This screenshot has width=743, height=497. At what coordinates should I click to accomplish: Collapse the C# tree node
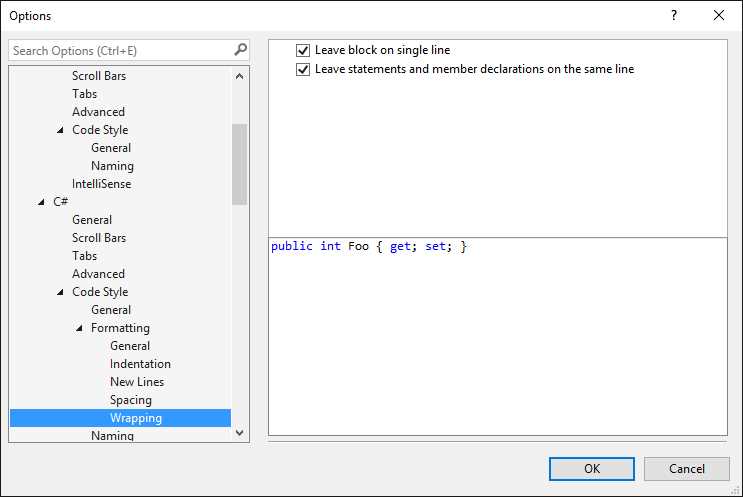(41, 202)
